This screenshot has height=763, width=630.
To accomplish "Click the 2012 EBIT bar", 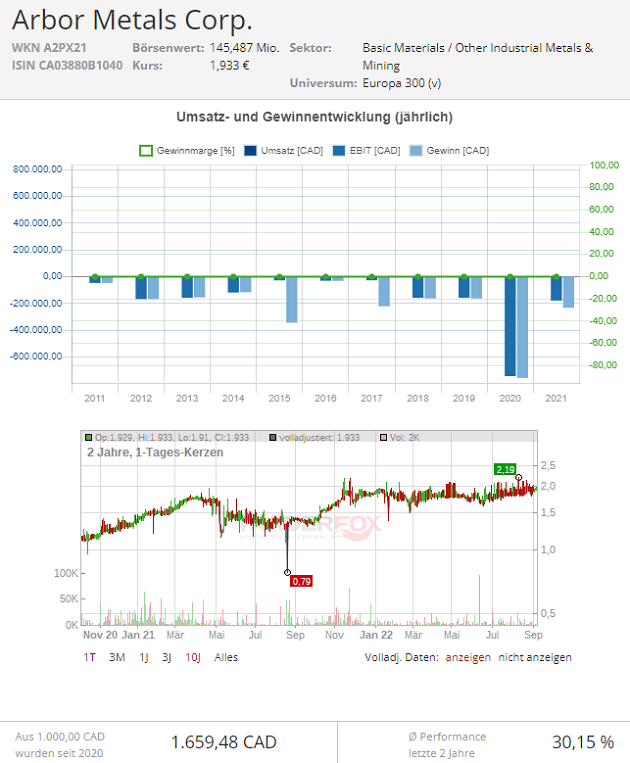I will [141, 288].
